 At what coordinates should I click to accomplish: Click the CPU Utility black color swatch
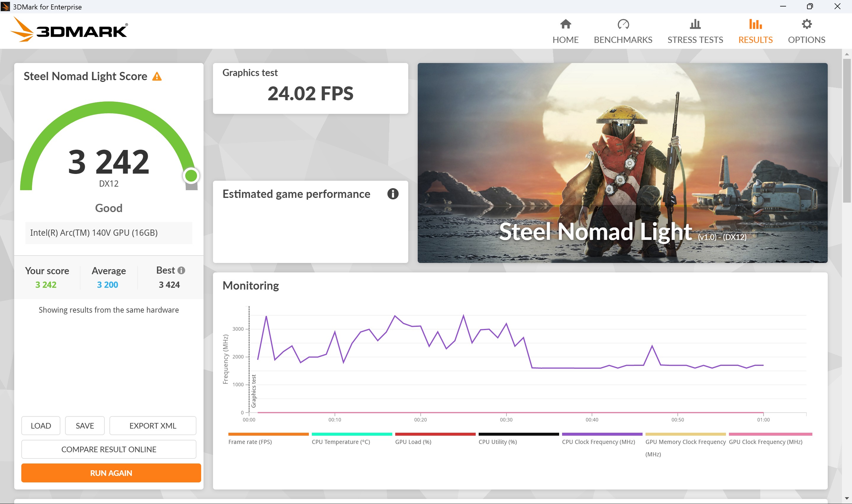pyautogui.click(x=518, y=434)
